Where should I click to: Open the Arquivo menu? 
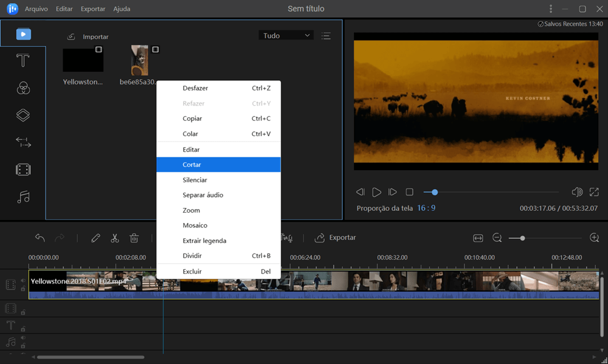36,9
